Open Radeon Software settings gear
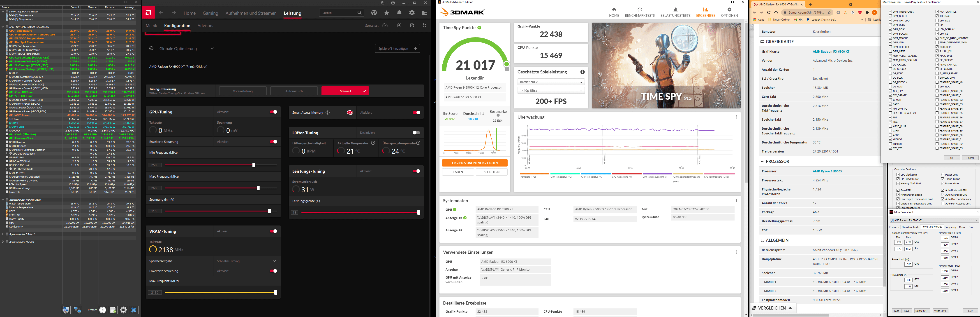The height and width of the screenshot is (317, 980). pos(412,13)
